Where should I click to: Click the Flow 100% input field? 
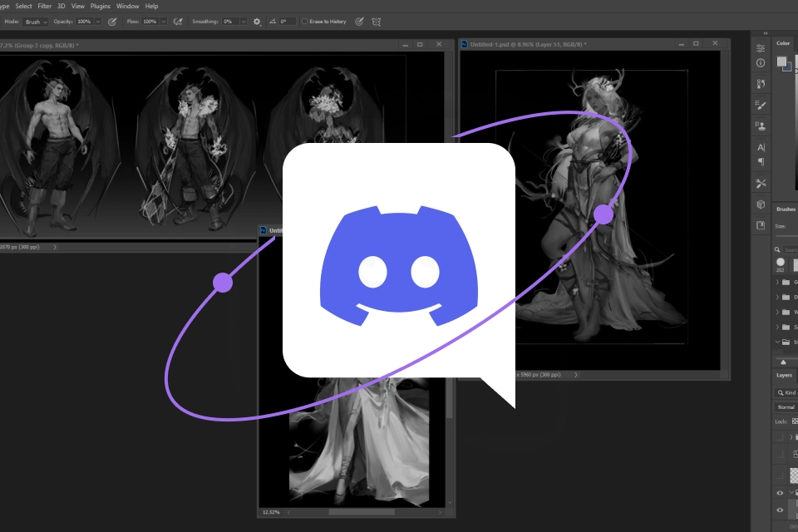tap(150, 22)
